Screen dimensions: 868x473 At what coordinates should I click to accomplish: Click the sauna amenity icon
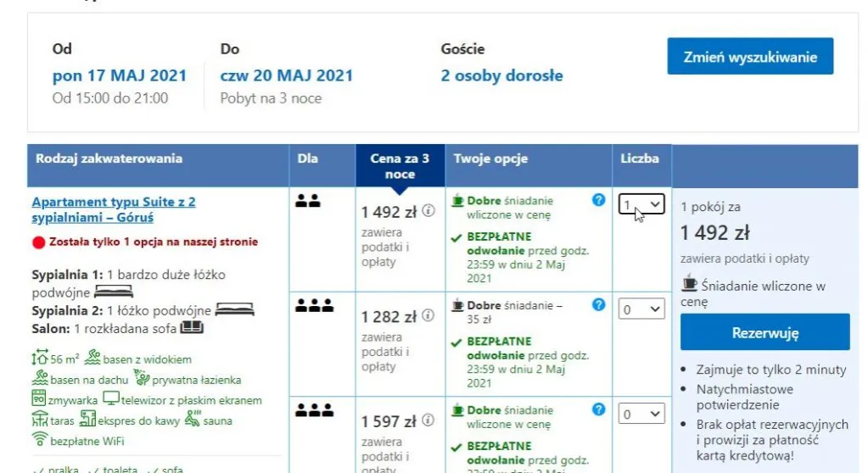(x=193, y=418)
